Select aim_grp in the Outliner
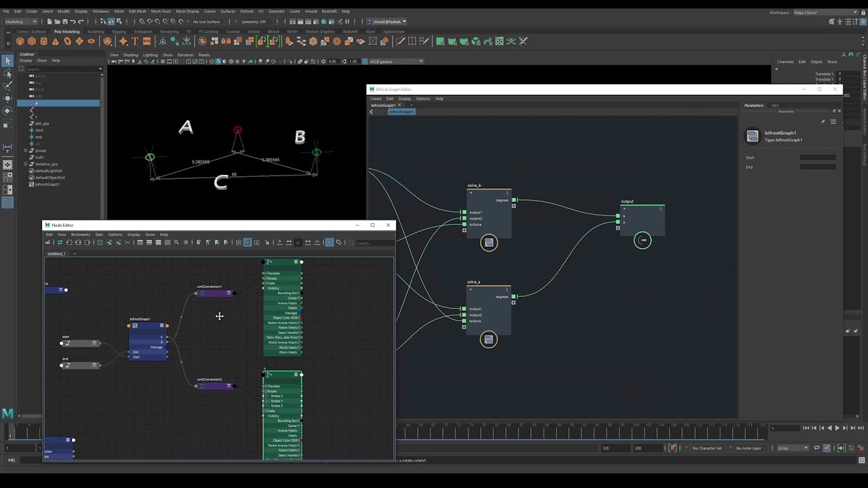Screen dimensions: 868x488 pyautogui.click(x=42, y=123)
